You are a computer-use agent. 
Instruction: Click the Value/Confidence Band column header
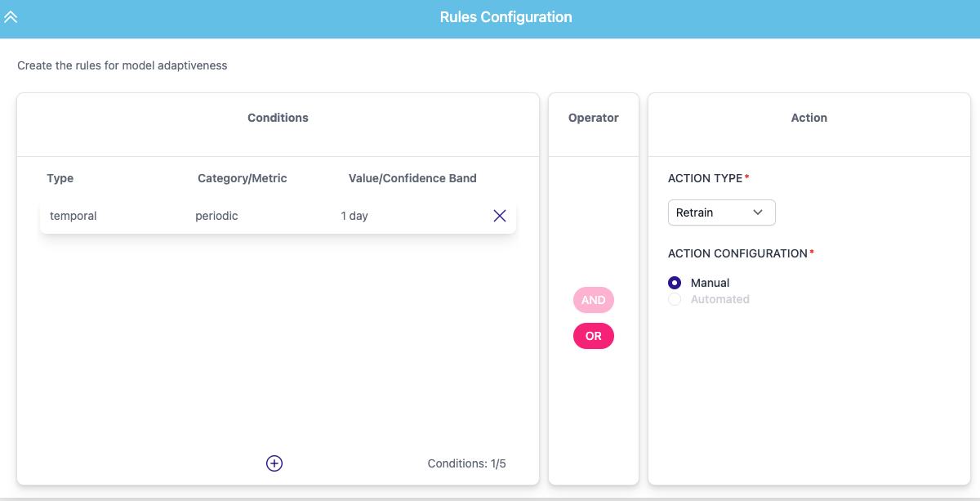coord(412,178)
